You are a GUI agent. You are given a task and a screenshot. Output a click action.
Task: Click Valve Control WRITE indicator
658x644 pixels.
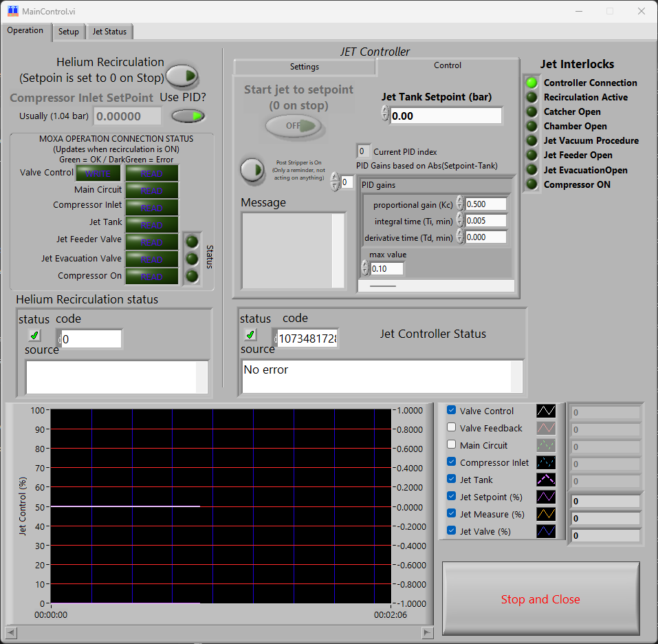98,173
